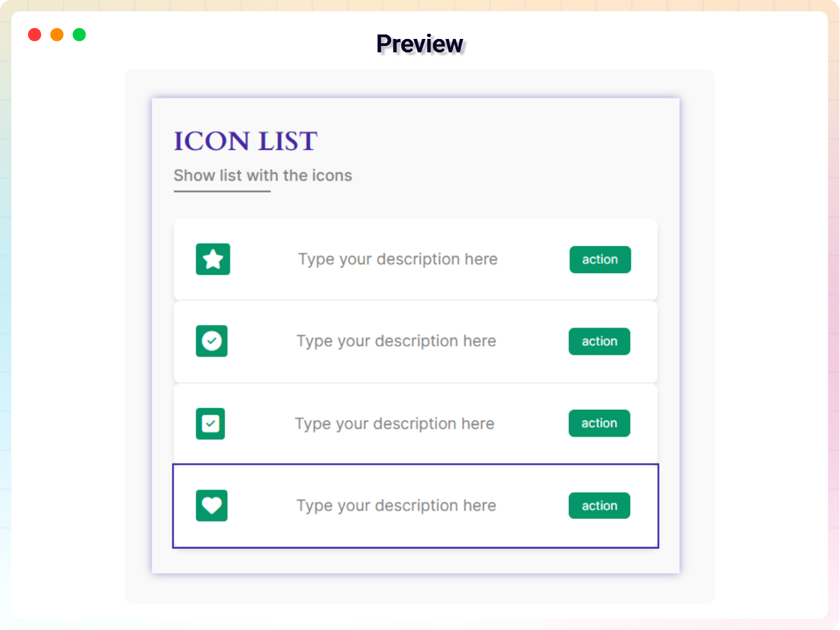Viewport: 840px width, 630px height.
Task: Click the gray divider line under the subtitle
Action: tap(222, 191)
